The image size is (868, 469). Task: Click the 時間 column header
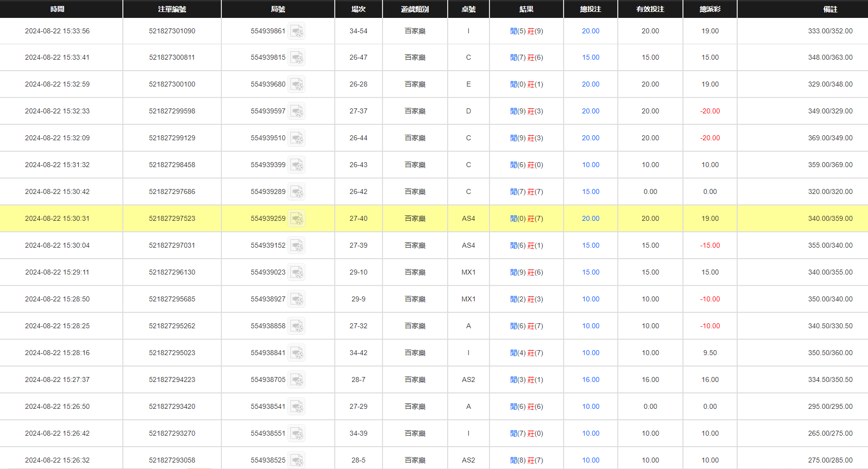coord(57,9)
